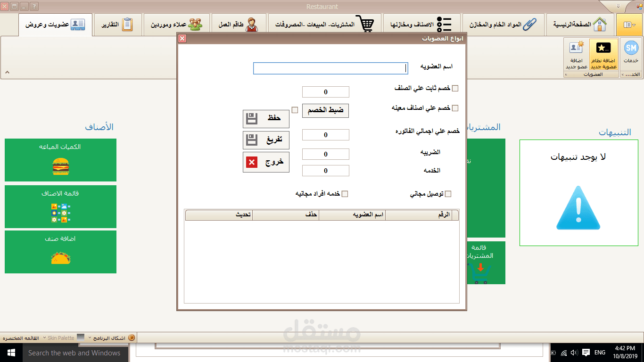
Task: Open the المواد الخام والمخازن tab
Action: (504, 25)
